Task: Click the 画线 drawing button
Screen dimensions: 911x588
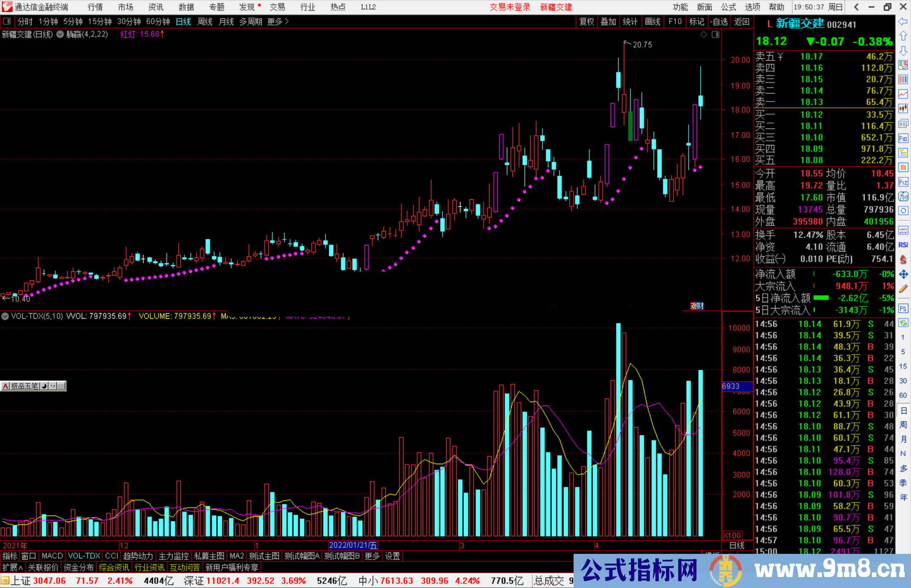Action: pos(652,21)
